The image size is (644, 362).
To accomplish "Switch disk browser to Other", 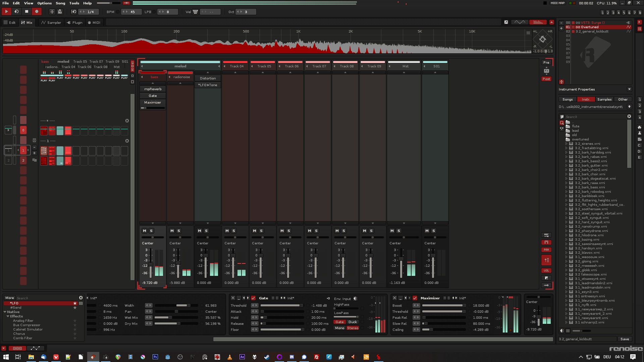I will pos(623,99).
